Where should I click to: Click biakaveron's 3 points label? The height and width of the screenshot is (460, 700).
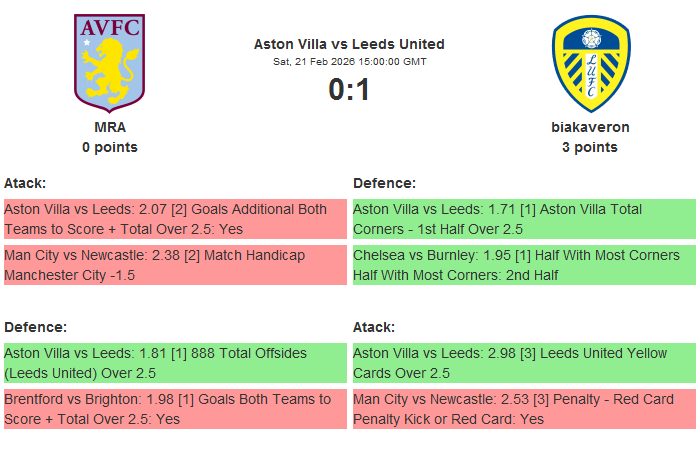(590, 147)
